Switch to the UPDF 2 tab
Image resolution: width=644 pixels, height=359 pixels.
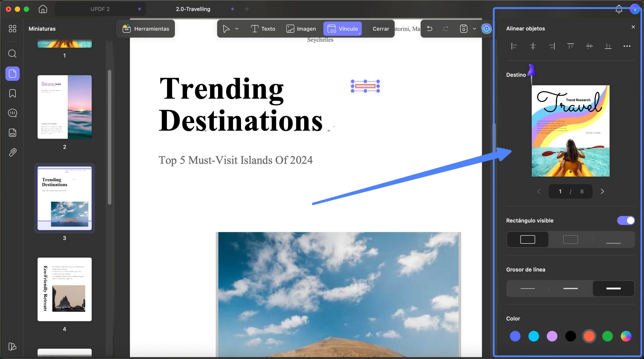coord(100,9)
